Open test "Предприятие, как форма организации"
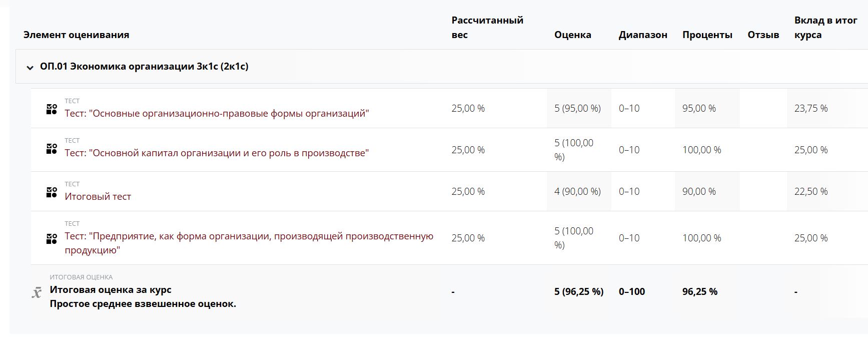Viewport: 868px width, 337px height. tap(249, 236)
